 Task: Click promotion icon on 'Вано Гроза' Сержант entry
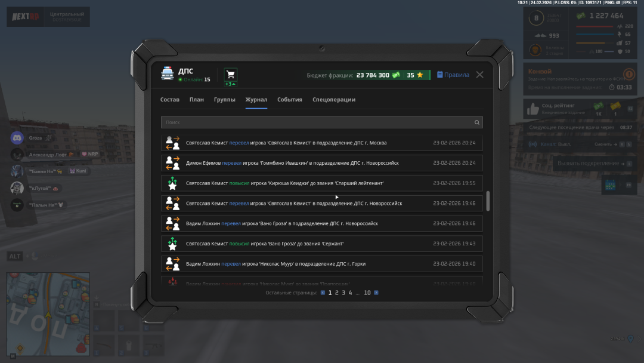pyautogui.click(x=172, y=244)
